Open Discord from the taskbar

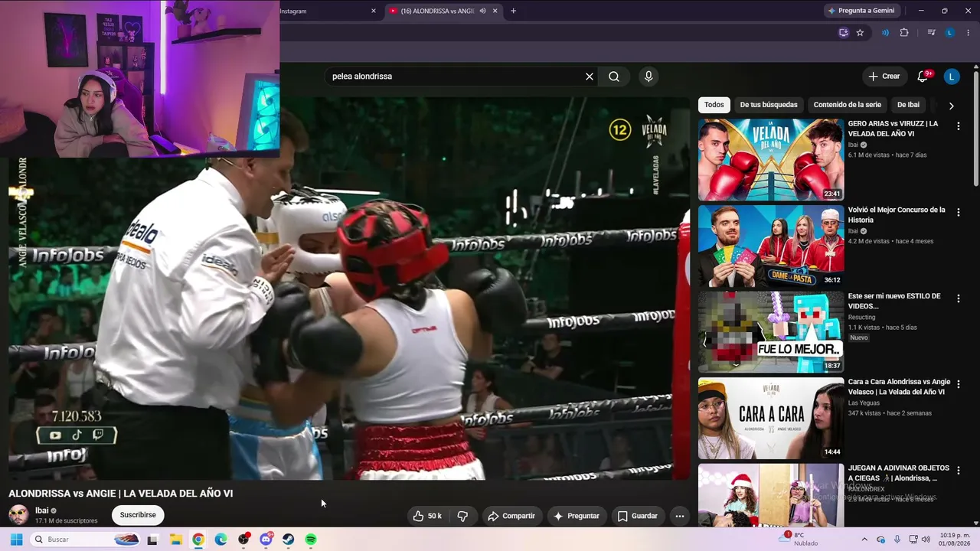[266, 540]
